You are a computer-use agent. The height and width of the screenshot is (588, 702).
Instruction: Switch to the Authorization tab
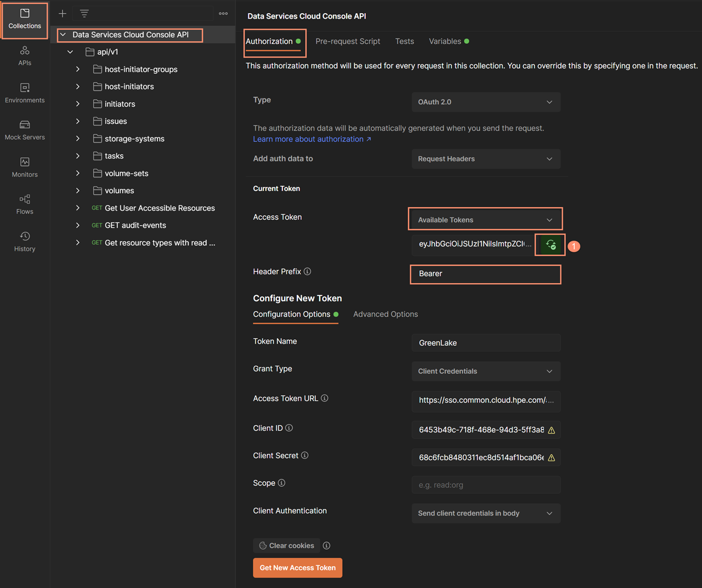coord(273,42)
